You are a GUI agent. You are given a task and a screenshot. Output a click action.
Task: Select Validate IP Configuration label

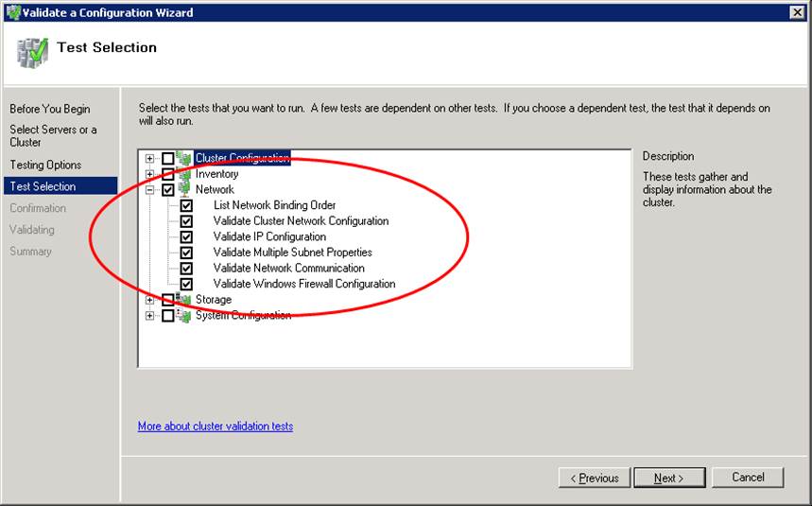(269, 236)
